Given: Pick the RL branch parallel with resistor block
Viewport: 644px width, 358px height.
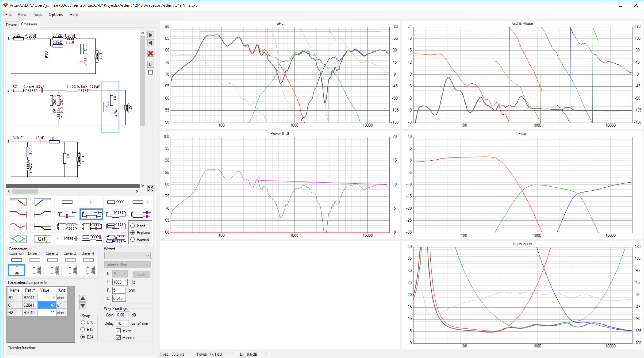Looking at the screenshot, I should coord(116,214).
